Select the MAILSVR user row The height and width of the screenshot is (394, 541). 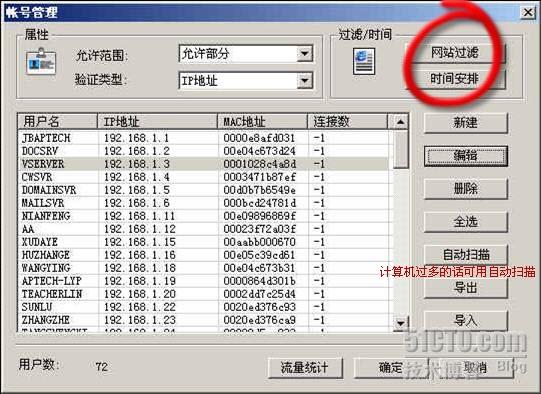coord(204,203)
